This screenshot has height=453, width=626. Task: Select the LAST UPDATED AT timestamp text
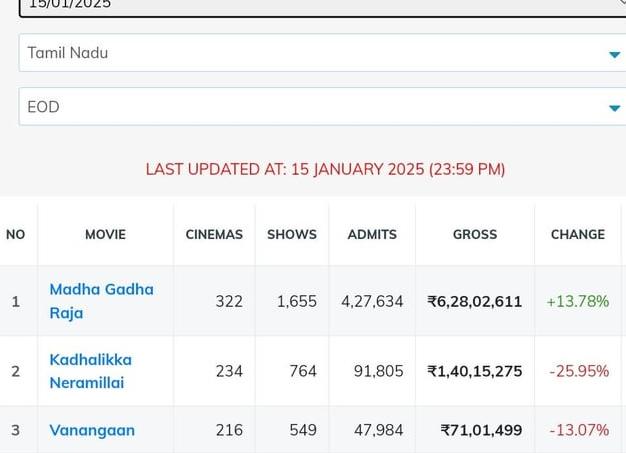325,169
